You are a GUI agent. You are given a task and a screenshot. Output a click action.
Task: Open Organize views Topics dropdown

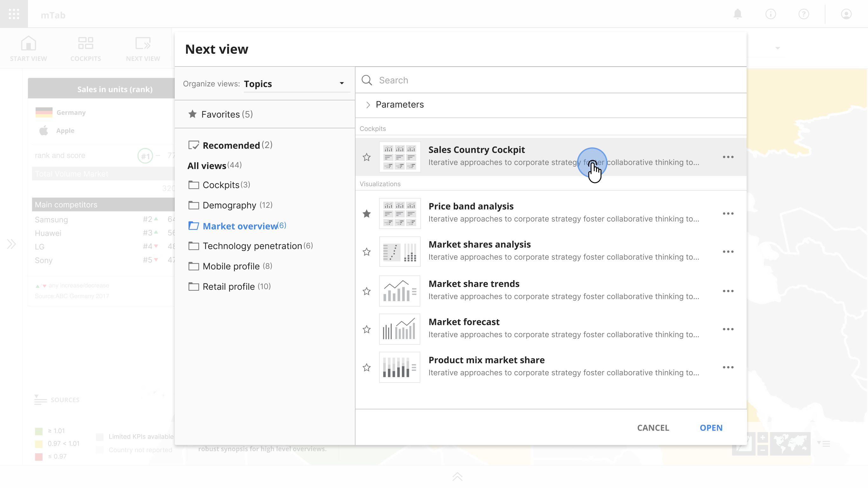point(296,84)
